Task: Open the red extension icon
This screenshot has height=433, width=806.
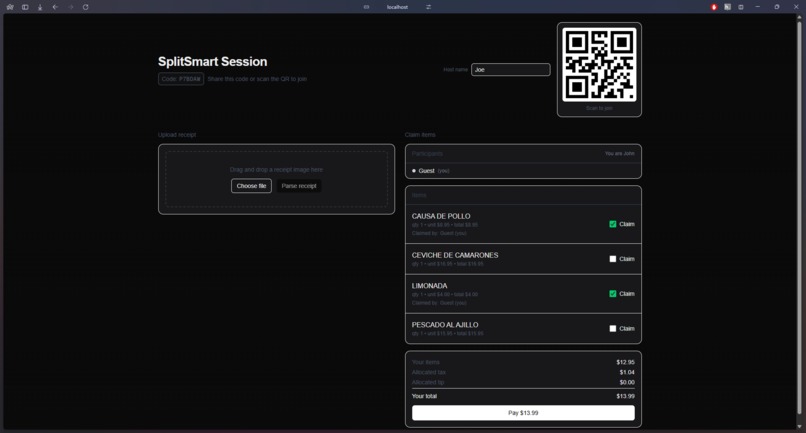Action: (714, 7)
